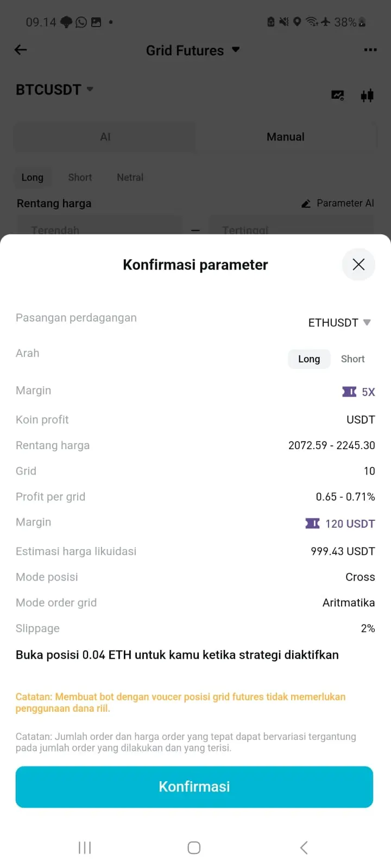Switch to the AI tab

(105, 137)
